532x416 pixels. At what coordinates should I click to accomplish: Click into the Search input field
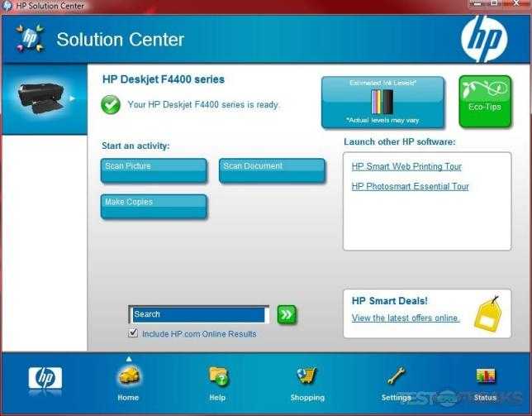pos(199,314)
